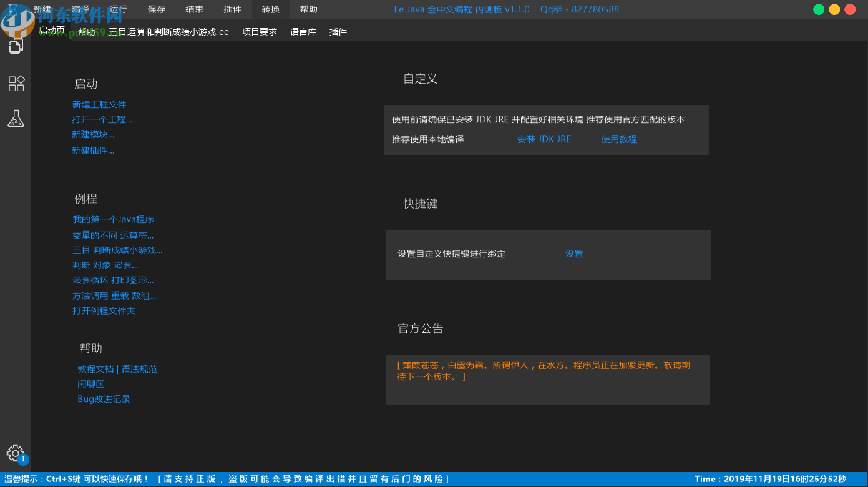Image resolution: width=868 pixels, height=487 pixels.
Task: Open the 新建 menu
Action: click(41, 9)
